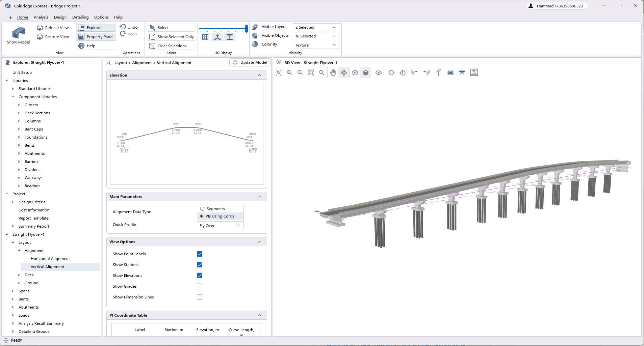The height and width of the screenshot is (346, 644).
Task: Click the 3D Display transparency slider handle
Action: click(247, 29)
